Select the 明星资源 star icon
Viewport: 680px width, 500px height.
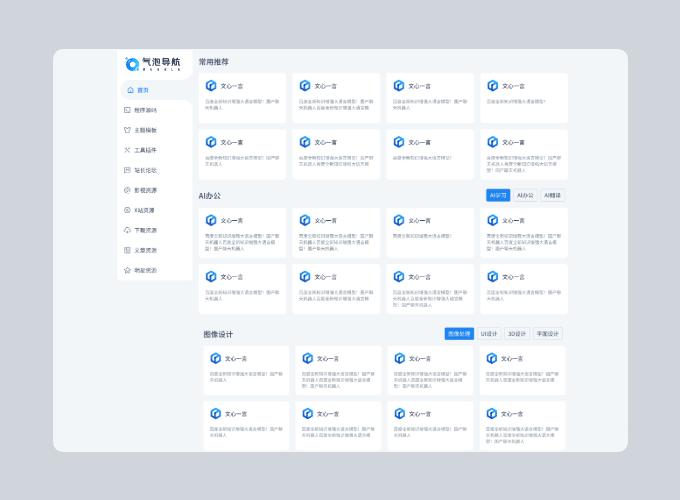tap(127, 270)
